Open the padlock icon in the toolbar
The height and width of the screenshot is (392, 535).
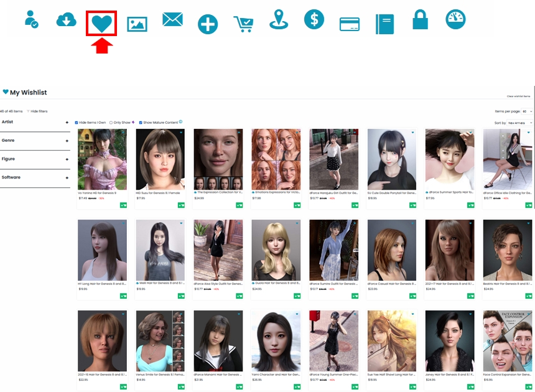point(421,20)
